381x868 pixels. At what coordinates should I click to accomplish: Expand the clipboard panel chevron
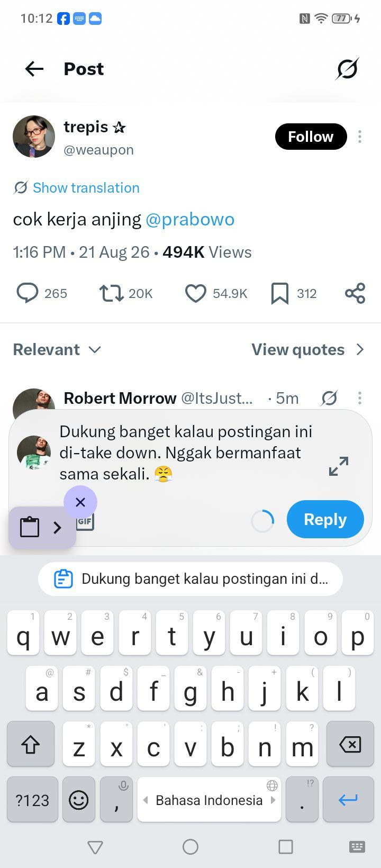[57, 528]
